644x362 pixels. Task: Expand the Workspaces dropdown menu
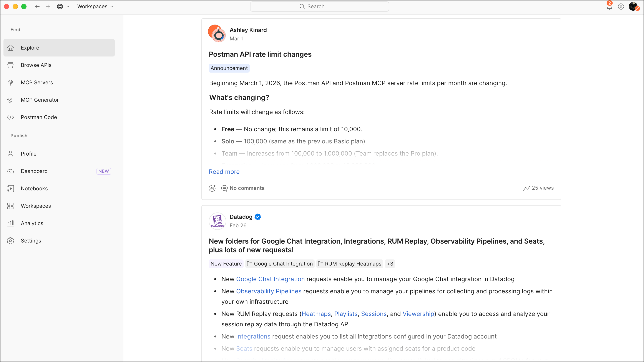click(95, 7)
